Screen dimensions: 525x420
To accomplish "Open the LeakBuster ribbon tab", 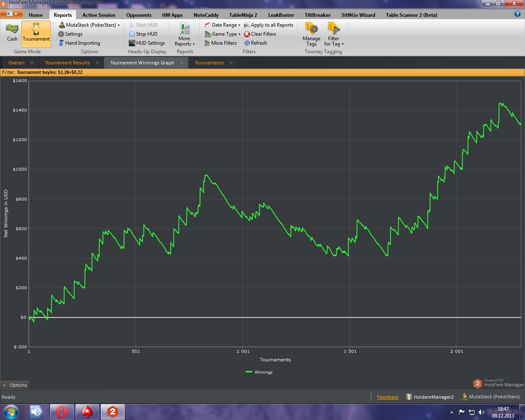I will [x=281, y=15].
